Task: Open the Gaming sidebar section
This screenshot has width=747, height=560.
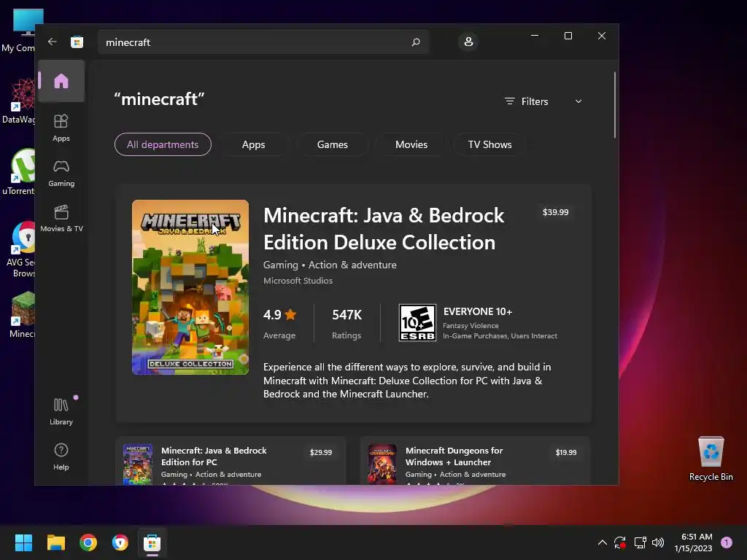Action: pos(61,174)
